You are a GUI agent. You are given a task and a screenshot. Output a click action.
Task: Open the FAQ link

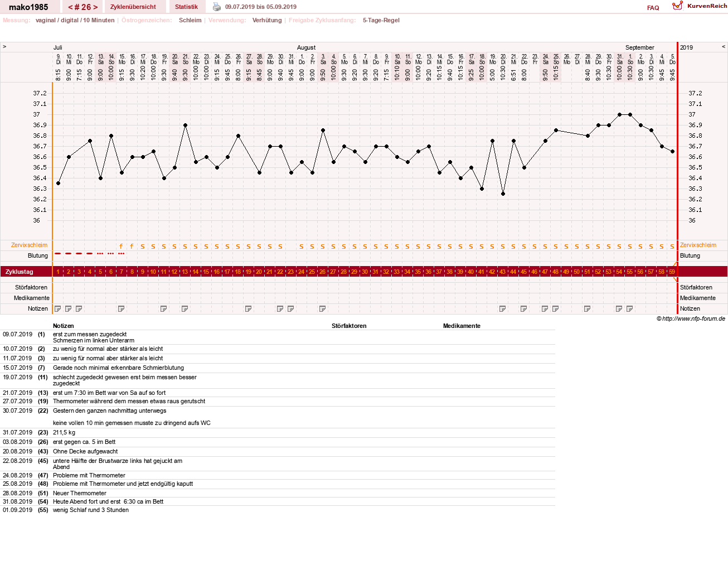point(653,8)
